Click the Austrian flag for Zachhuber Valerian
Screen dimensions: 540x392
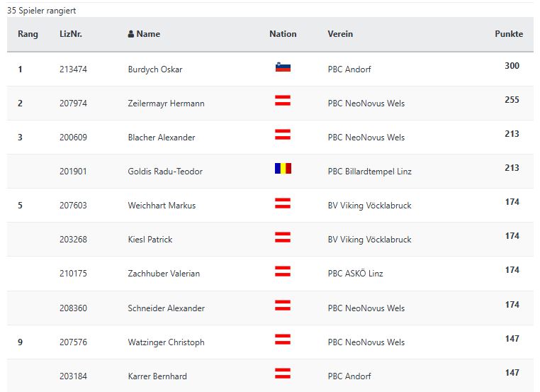click(x=283, y=271)
